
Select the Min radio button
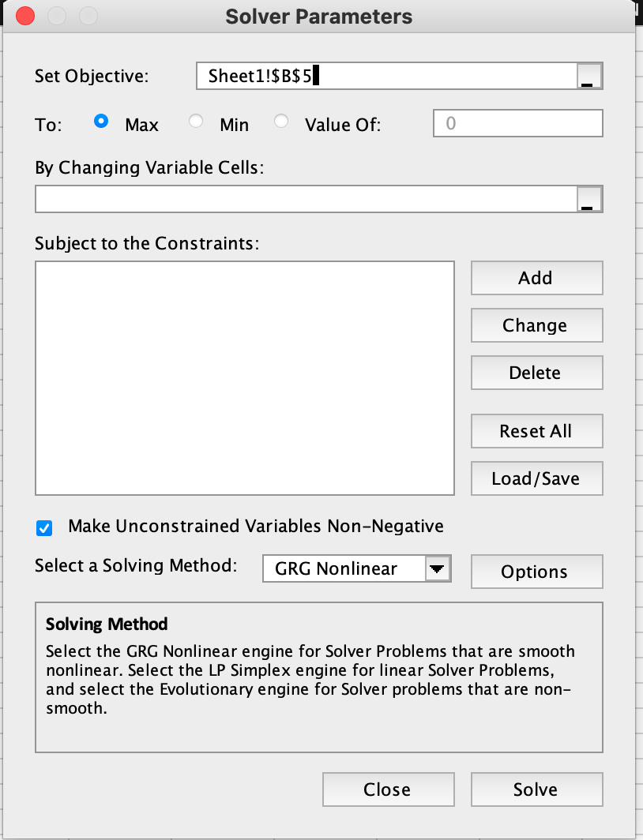195,120
